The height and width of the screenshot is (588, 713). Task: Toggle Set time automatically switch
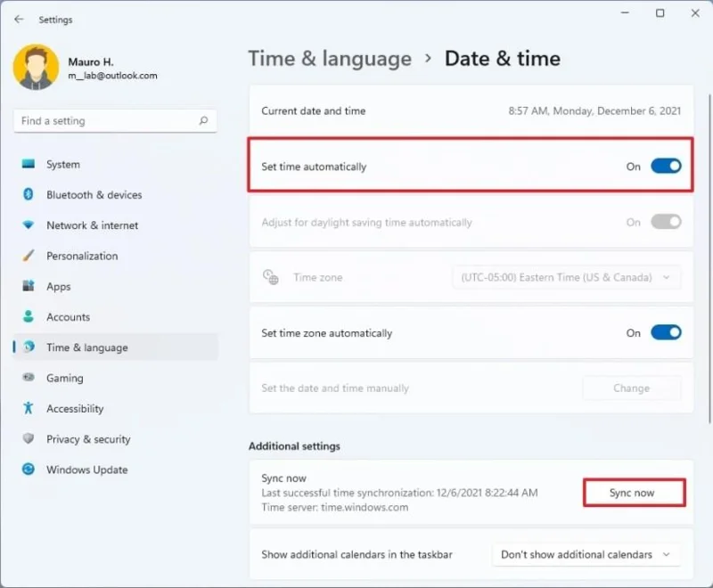666,166
